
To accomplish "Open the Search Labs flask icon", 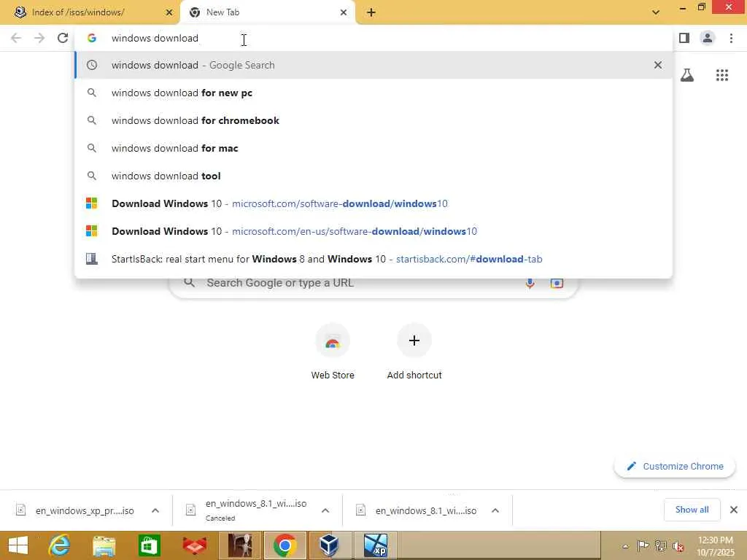I will click(x=687, y=75).
